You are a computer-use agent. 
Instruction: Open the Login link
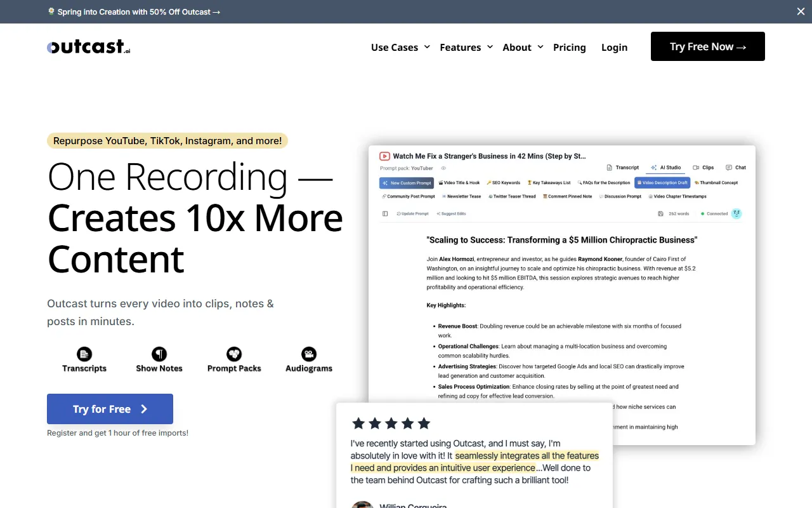pos(614,47)
